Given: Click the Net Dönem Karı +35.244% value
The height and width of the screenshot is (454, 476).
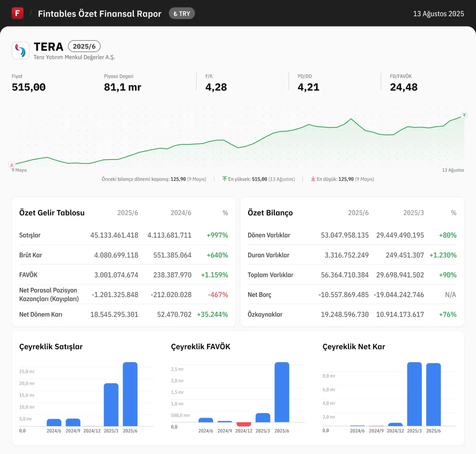Looking at the screenshot, I should point(212,315).
